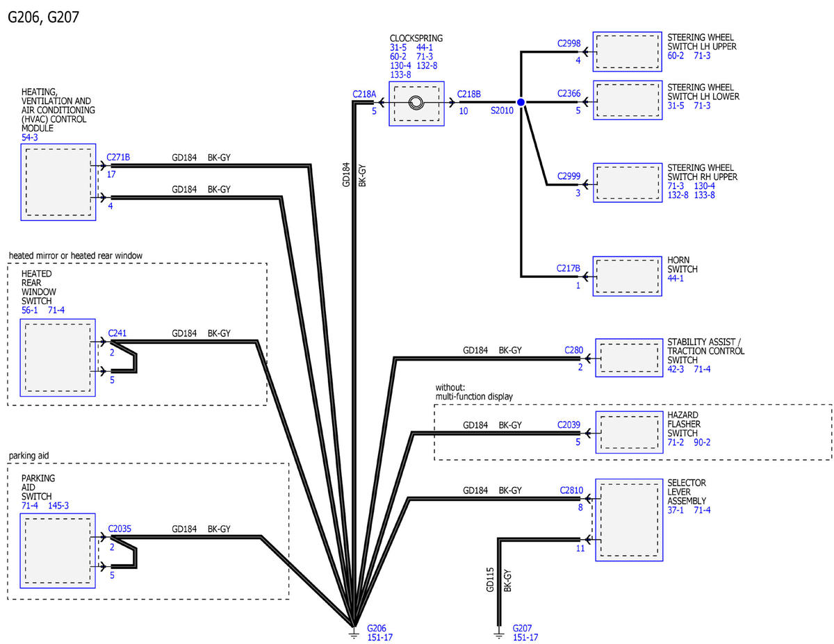Open connector C2999 link
This screenshot has width=834, height=644.
pos(569,176)
